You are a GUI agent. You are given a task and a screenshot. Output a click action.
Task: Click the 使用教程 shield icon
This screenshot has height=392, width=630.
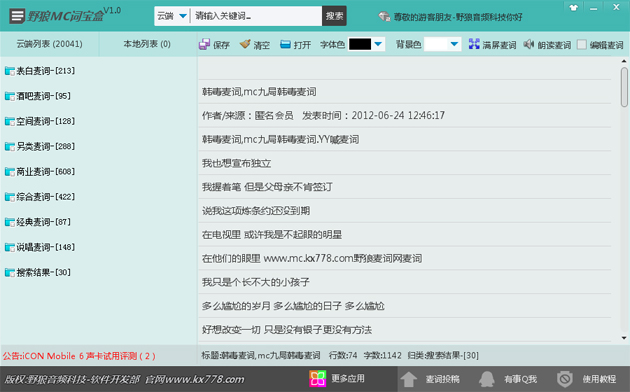pyautogui.click(x=565, y=379)
